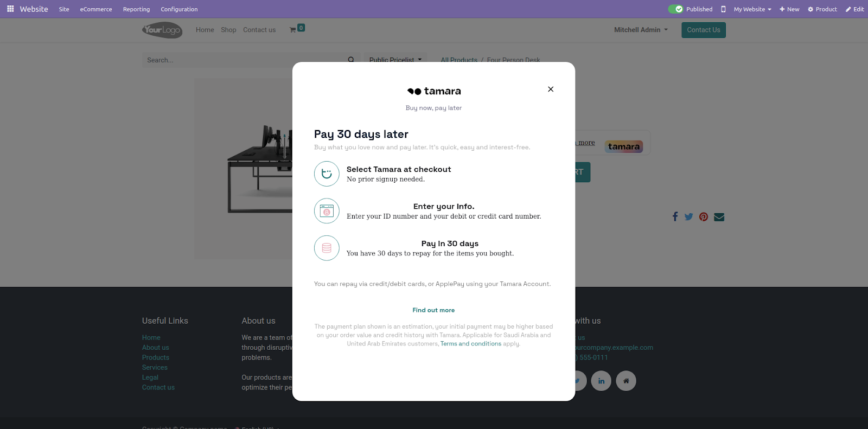Image resolution: width=868 pixels, height=429 pixels.
Task: Open the eCommerce menu
Action: (x=96, y=9)
